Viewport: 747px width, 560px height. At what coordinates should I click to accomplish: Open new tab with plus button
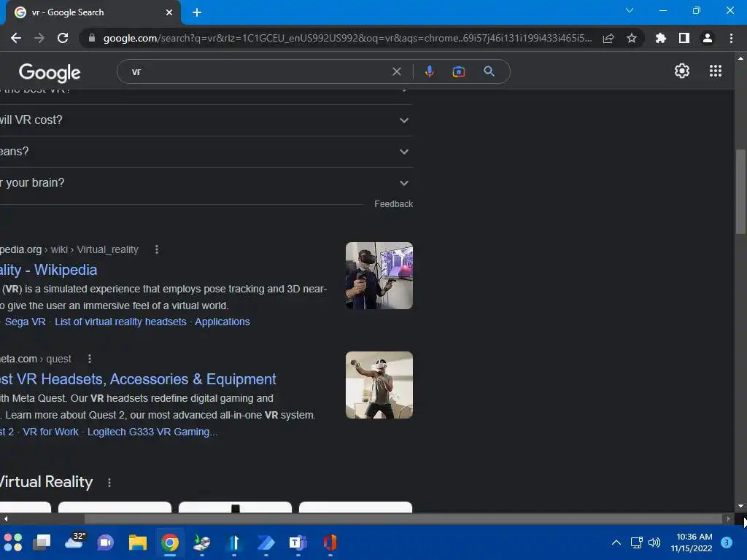coord(197,12)
